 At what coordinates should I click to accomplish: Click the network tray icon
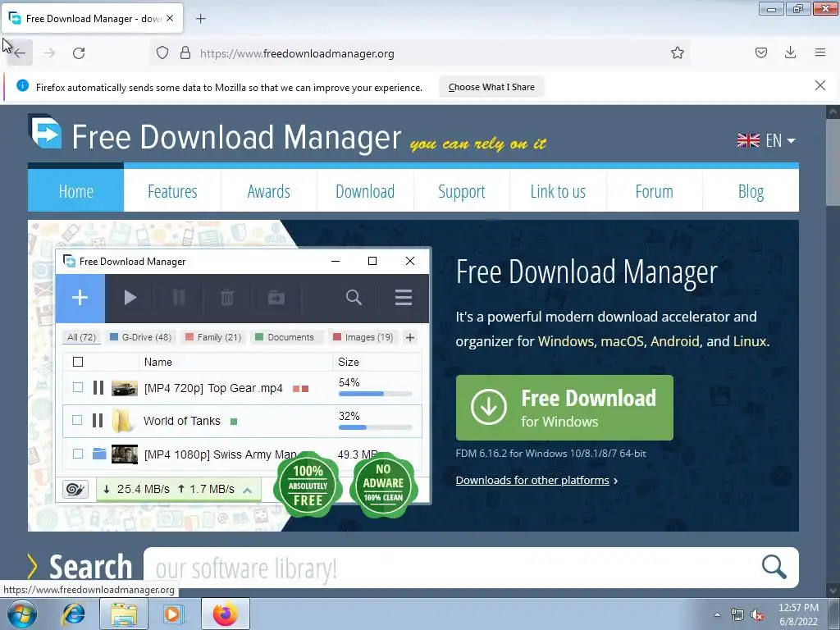pos(737,614)
